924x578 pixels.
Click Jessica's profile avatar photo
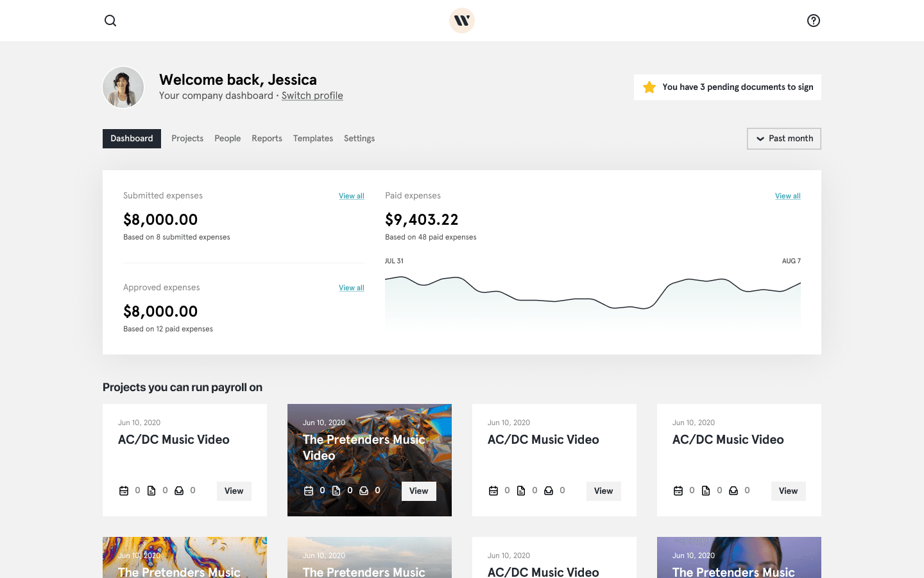coord(123,87)
